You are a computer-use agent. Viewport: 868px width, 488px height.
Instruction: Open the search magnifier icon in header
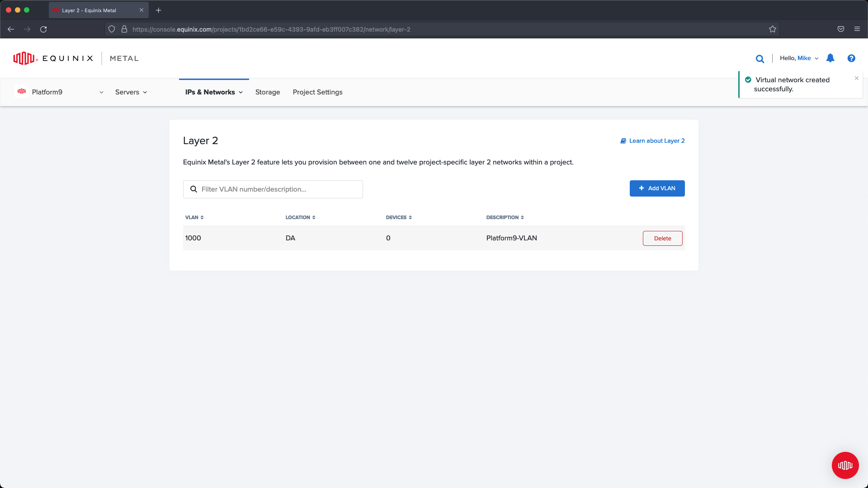pos(760,59)
